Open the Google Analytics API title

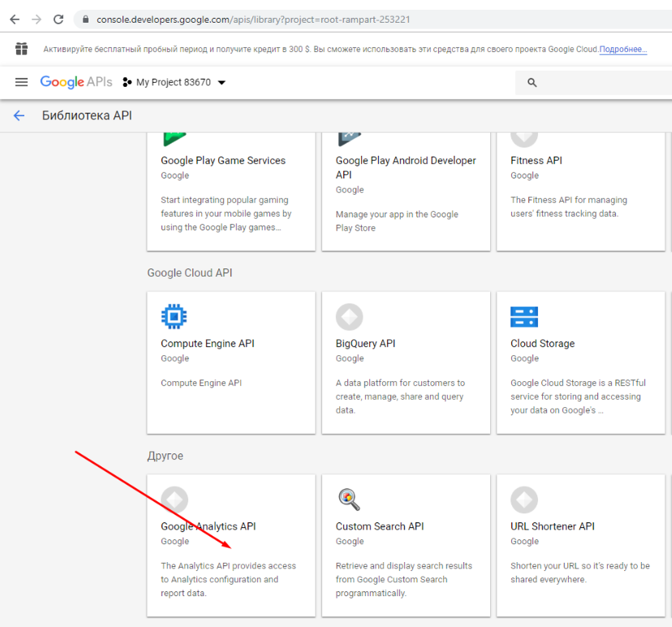tap(209, 526)
